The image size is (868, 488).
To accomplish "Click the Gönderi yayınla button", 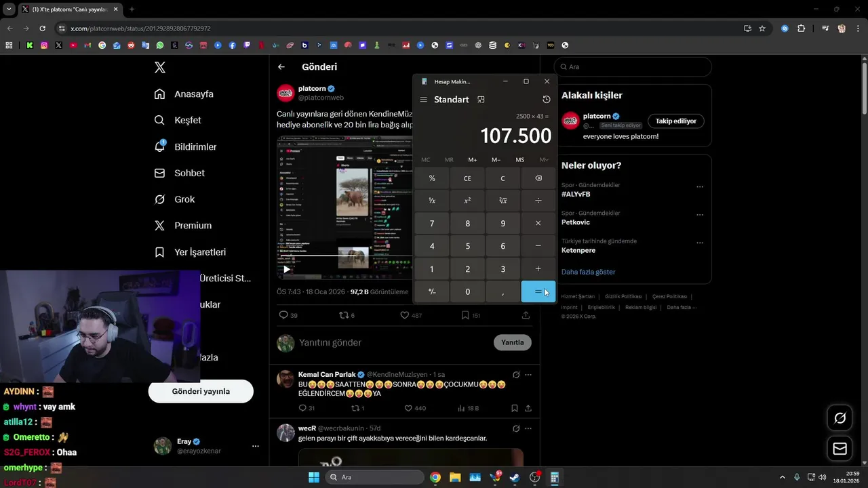I will 201,391.
